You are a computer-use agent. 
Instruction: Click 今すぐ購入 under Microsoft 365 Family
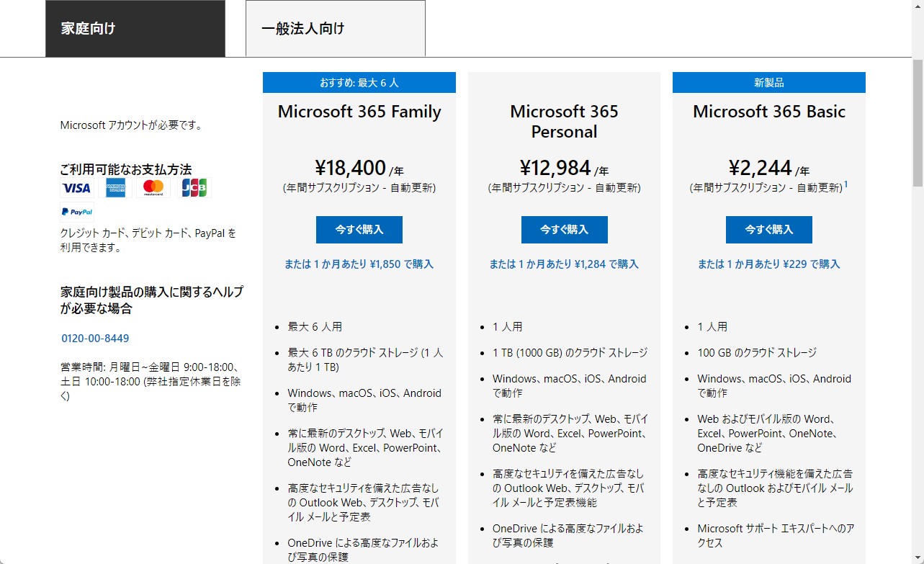(359, 230)
